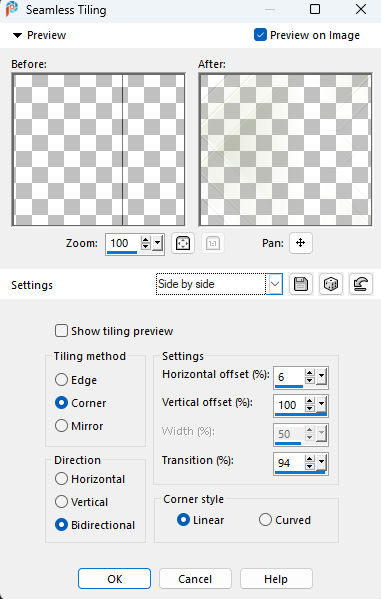Viewport: 381px width, 599px height.
Task: Collapse the Preview section triangle
Action: click(17, 36)
